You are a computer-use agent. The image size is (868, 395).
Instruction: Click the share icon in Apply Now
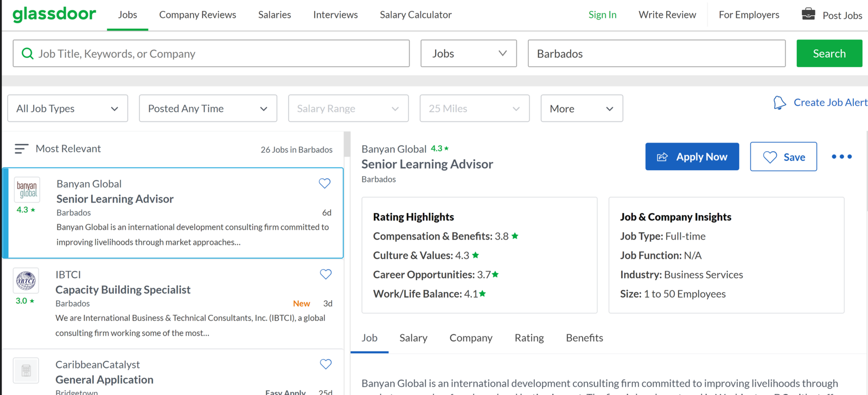pyautogui.click(x=662, y=157)
